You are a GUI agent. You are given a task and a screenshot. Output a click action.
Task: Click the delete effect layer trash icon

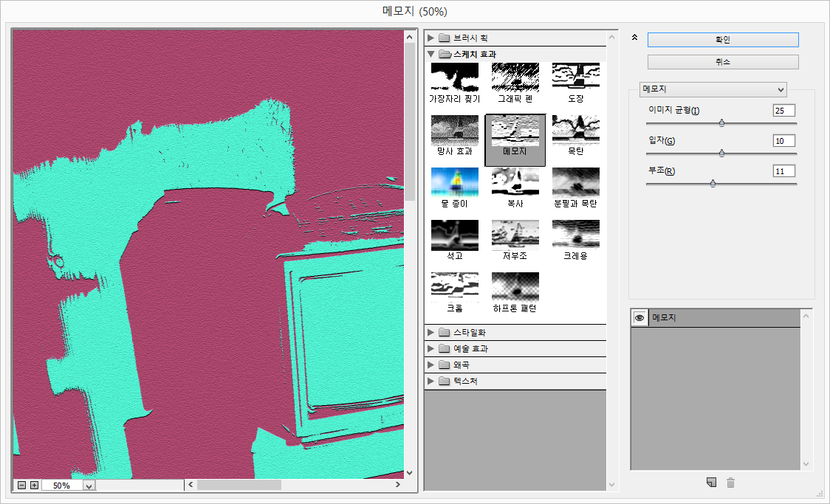(730, 483)
